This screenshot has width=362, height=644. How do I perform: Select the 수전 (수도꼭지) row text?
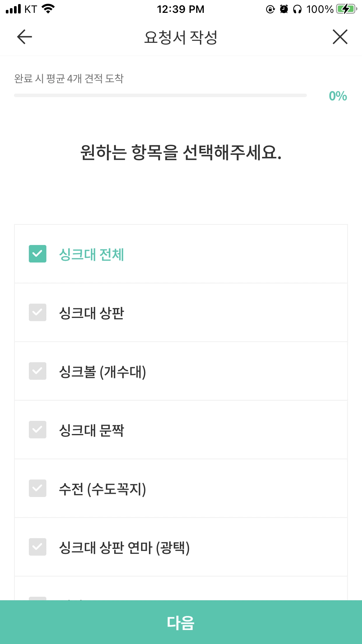point(102,489)
